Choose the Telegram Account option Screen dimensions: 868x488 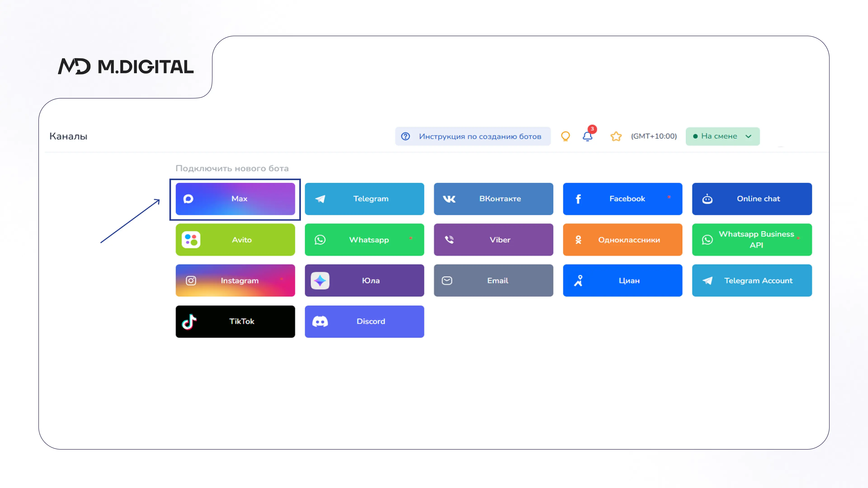[x=752, y=281]
